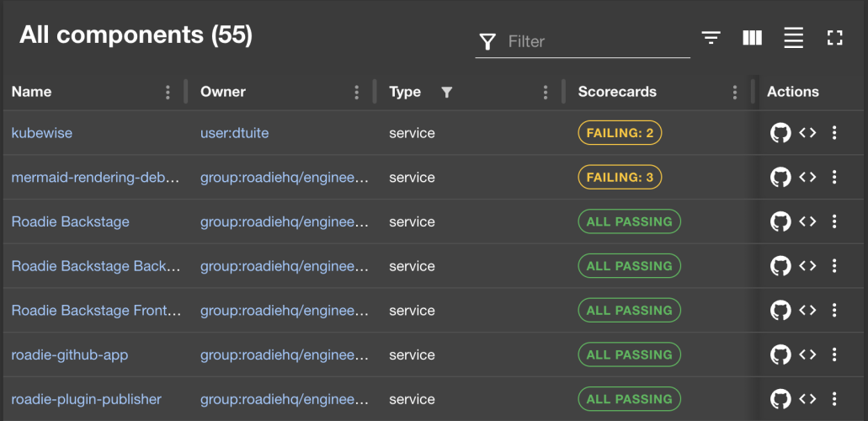The image size is (868, 421).
Task: Open more actions menu for roadie-plugin-publisher
Action: 834,398
